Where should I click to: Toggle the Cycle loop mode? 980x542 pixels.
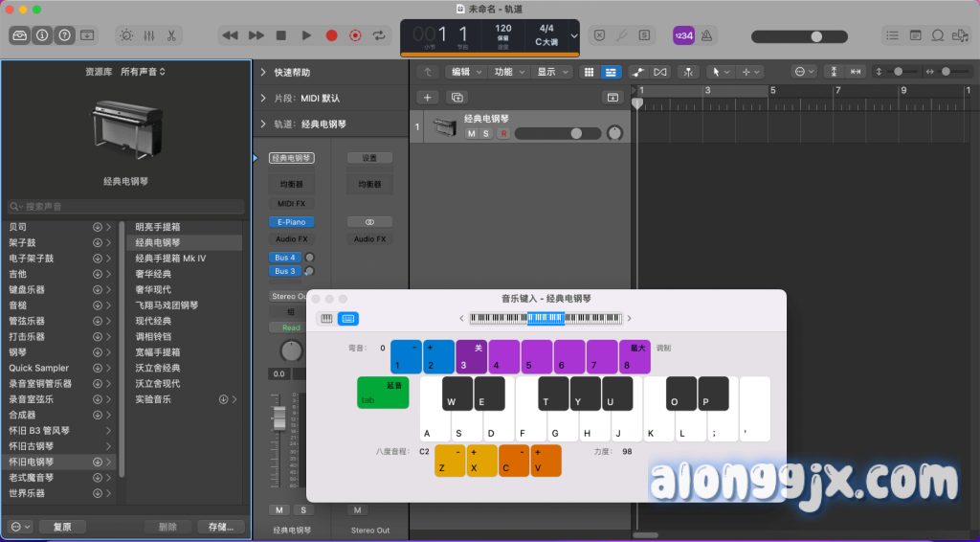[380, 35]
